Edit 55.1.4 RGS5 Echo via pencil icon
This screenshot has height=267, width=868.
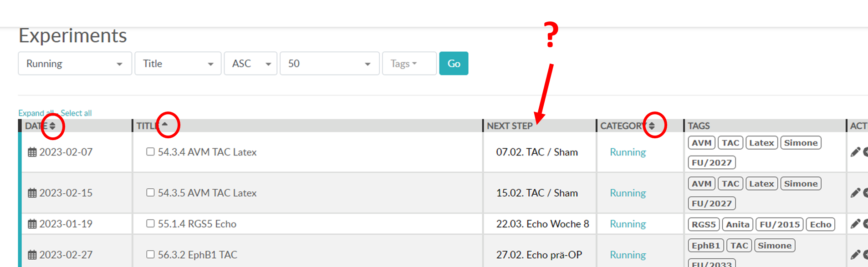tap(855, 224)
